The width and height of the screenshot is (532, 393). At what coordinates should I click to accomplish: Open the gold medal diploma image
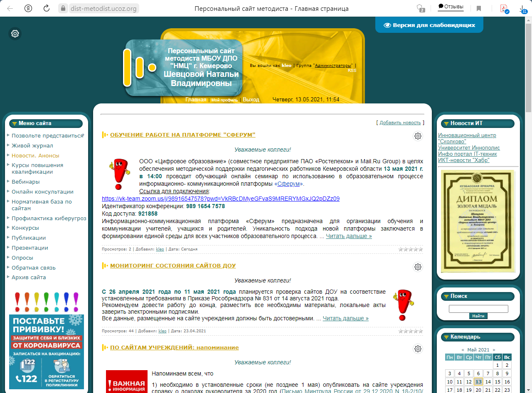[x=478, y=221]
